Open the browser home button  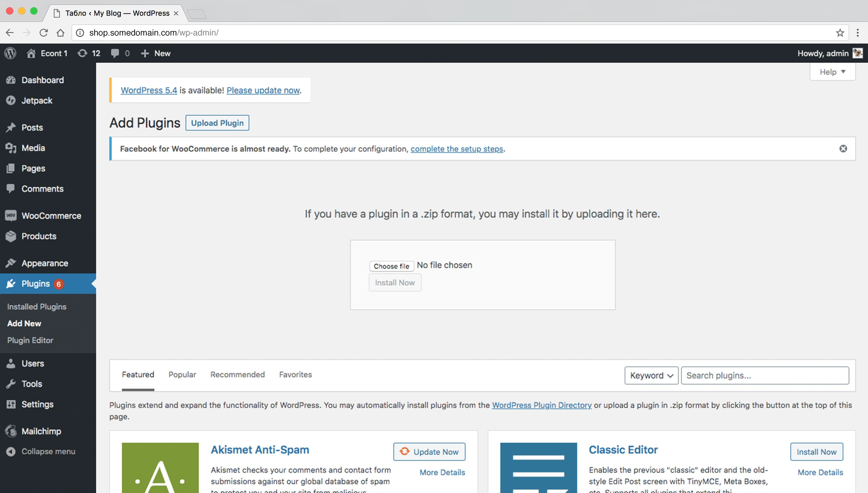[60, 33]
